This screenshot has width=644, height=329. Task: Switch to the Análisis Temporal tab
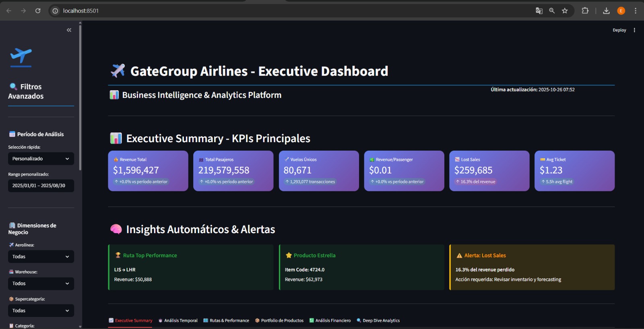click(x=178, y=321)
